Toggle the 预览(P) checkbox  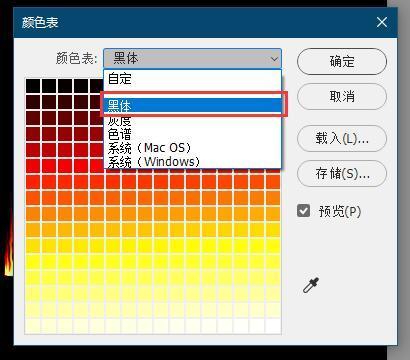point(303,211)
